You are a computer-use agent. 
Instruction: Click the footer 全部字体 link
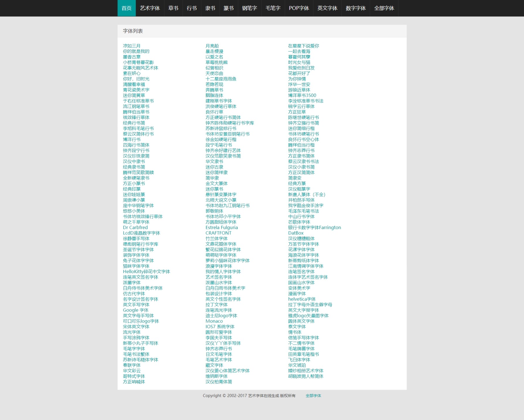coord(313,396)
